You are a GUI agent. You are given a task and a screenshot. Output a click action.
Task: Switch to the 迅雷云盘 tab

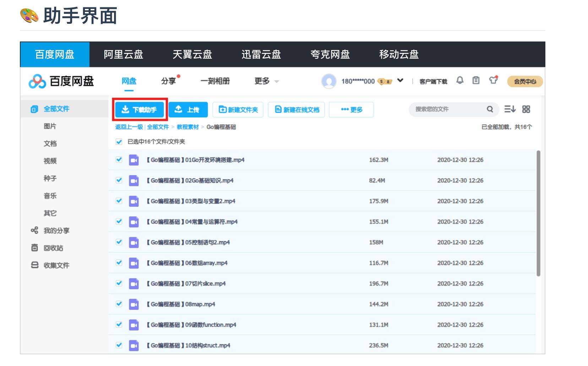point(261,54)
